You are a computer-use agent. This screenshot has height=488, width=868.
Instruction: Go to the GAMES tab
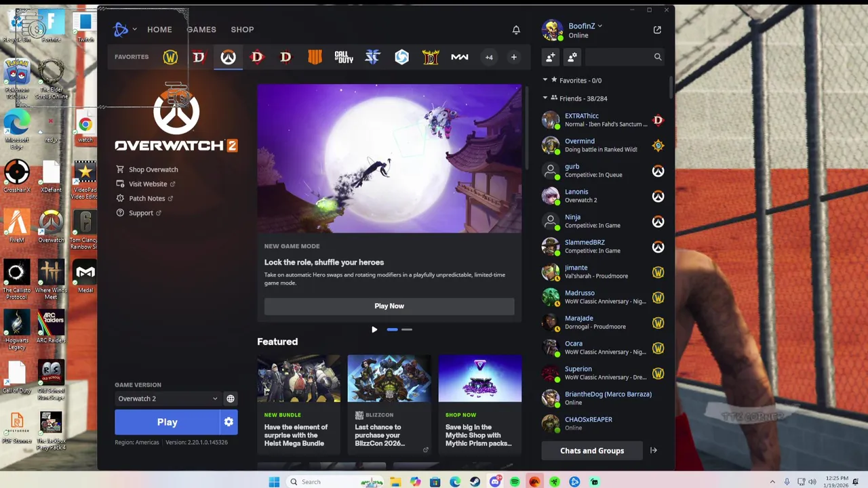201,30
